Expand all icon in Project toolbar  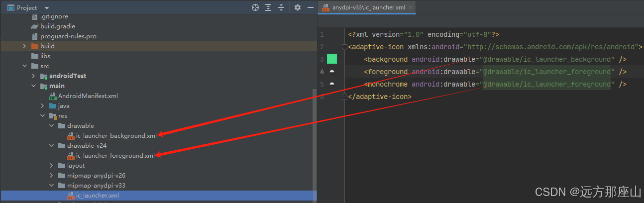coord(268,7)
